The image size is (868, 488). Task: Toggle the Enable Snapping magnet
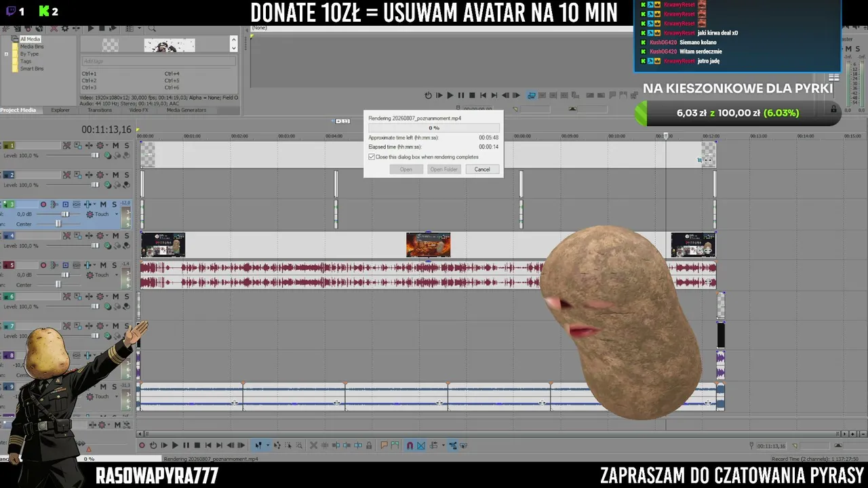click(x=410, y=445)
